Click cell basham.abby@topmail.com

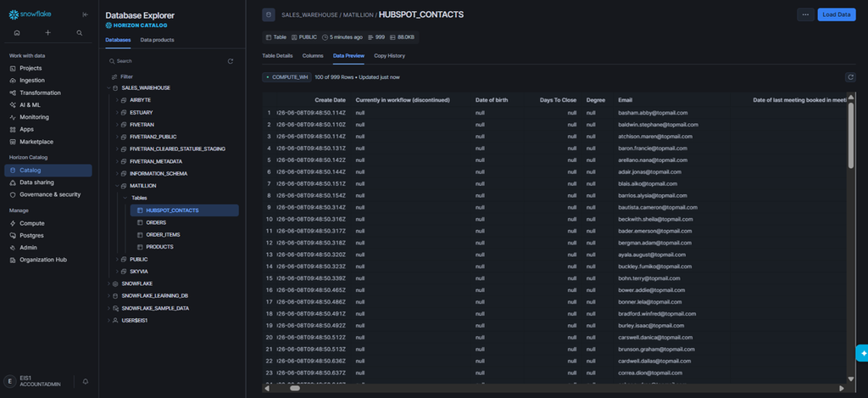tap(653, 113)
